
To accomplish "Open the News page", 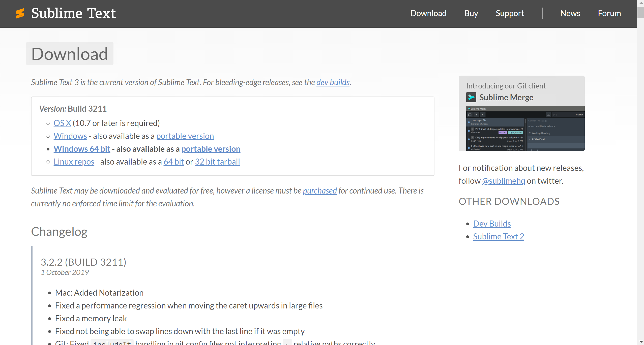I will pos(570,13).
